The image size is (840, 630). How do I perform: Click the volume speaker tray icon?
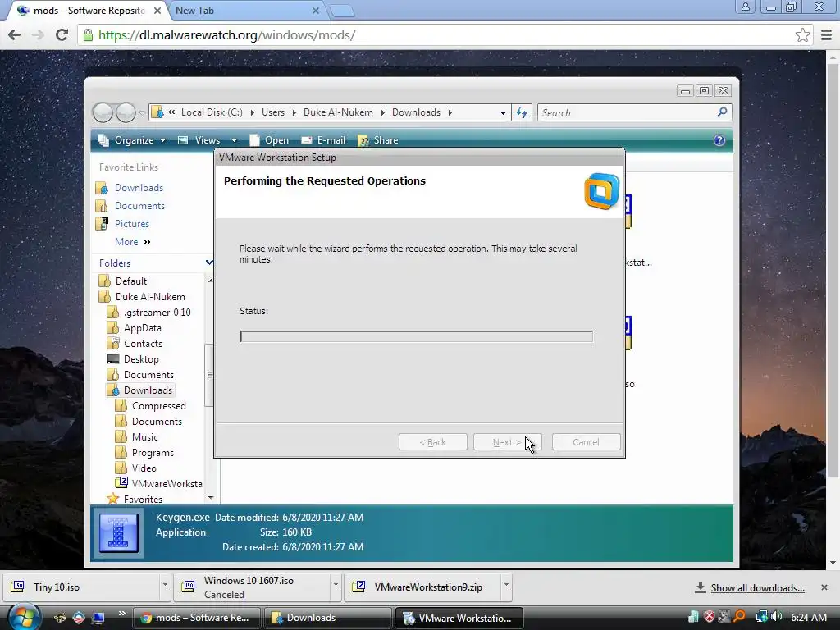point(777,617)
